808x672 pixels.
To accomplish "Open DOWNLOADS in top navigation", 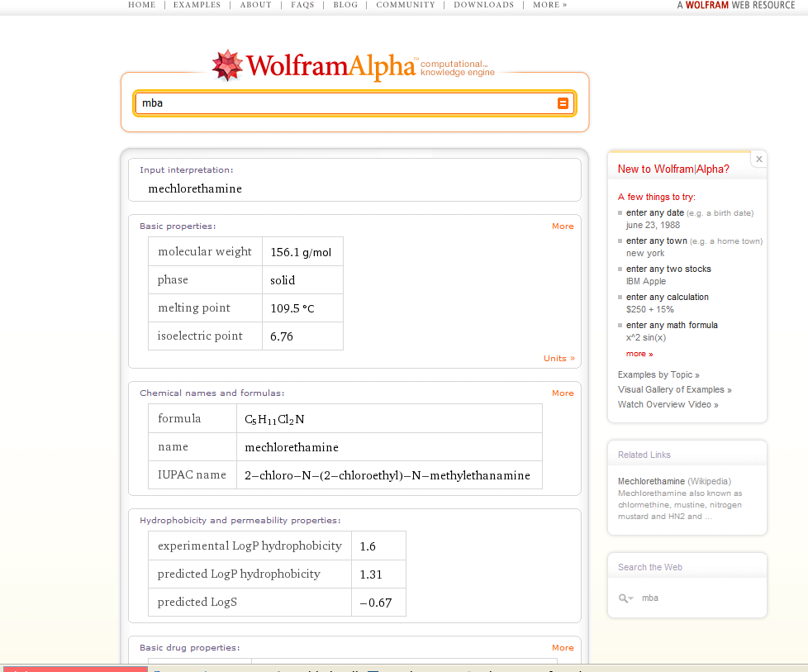I will click(x=483, y=5).
